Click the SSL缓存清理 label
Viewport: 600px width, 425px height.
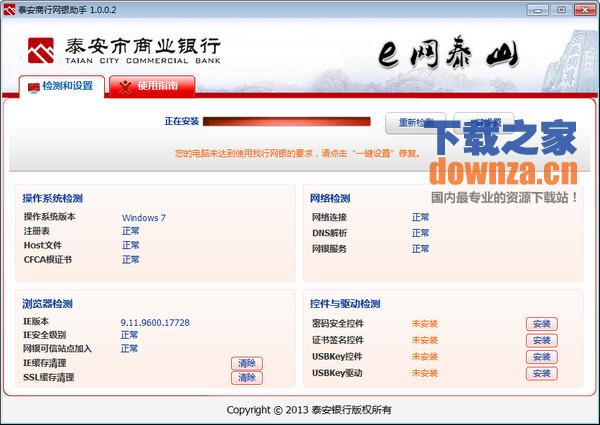coord(49,378)
